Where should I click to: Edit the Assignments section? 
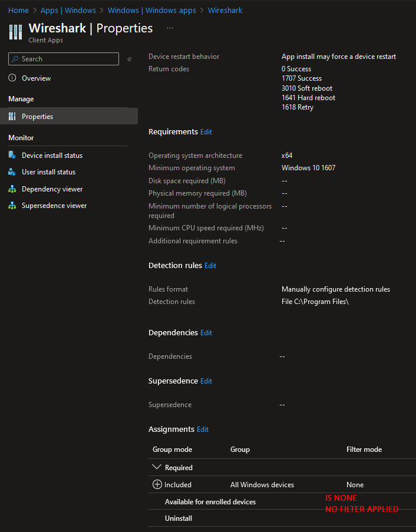click(203, 429)
